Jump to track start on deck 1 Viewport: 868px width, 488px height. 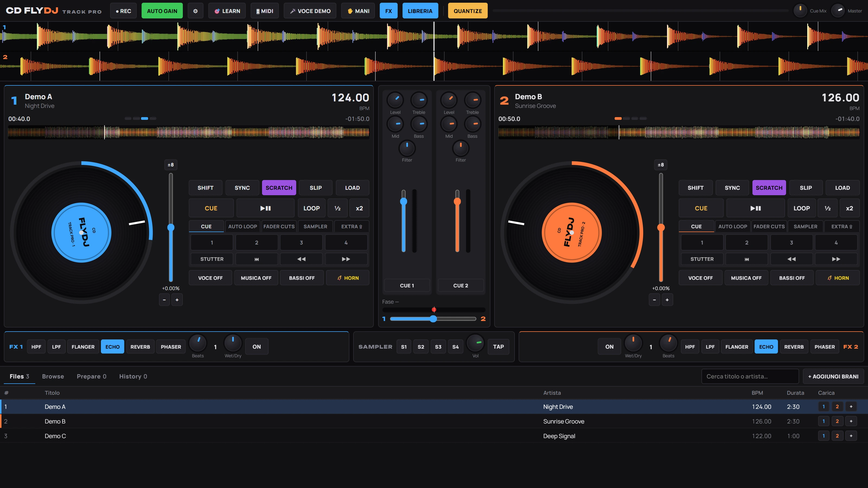click(x=256, y=259)
